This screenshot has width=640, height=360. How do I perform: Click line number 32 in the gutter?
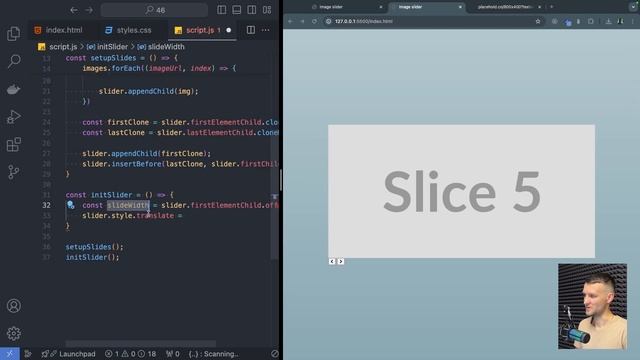point(47,205)
